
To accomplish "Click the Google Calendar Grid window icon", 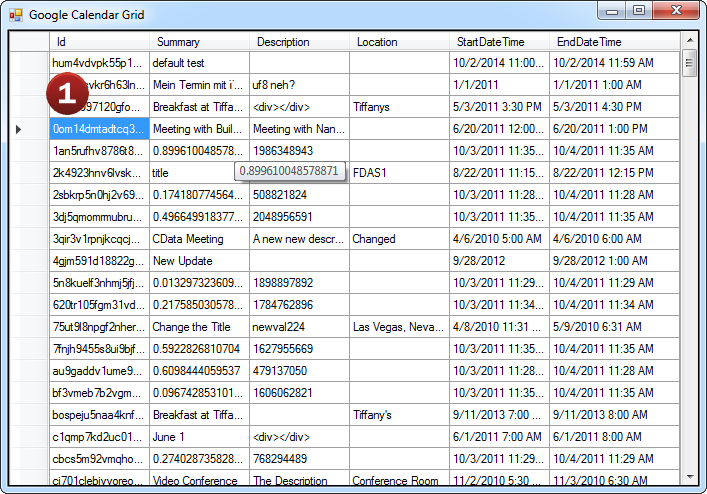I will coord(15,15).
